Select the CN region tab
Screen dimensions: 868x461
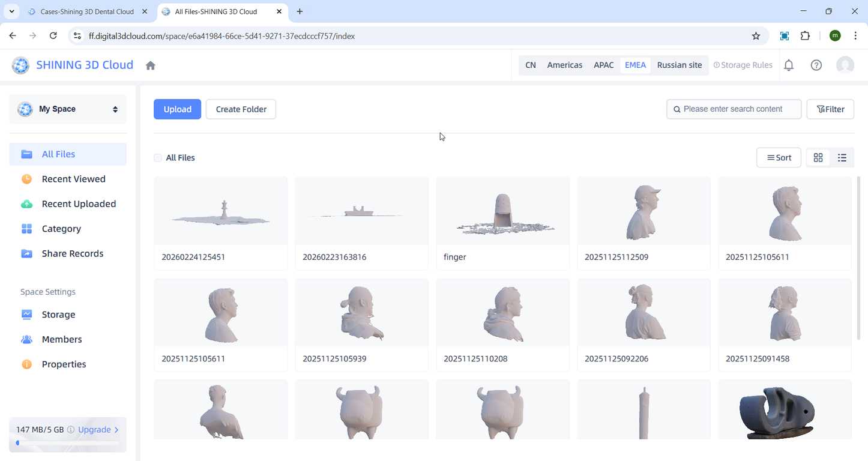click(531, 65)
